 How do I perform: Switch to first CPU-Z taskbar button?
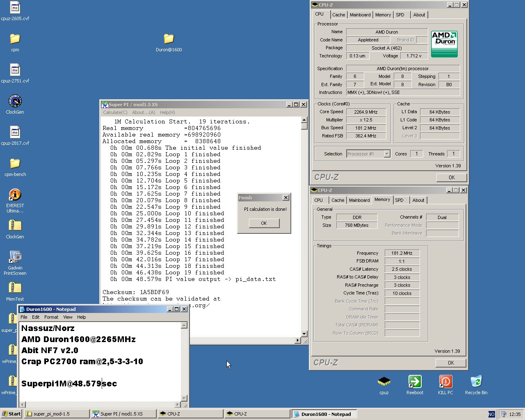tap(190, 414)
